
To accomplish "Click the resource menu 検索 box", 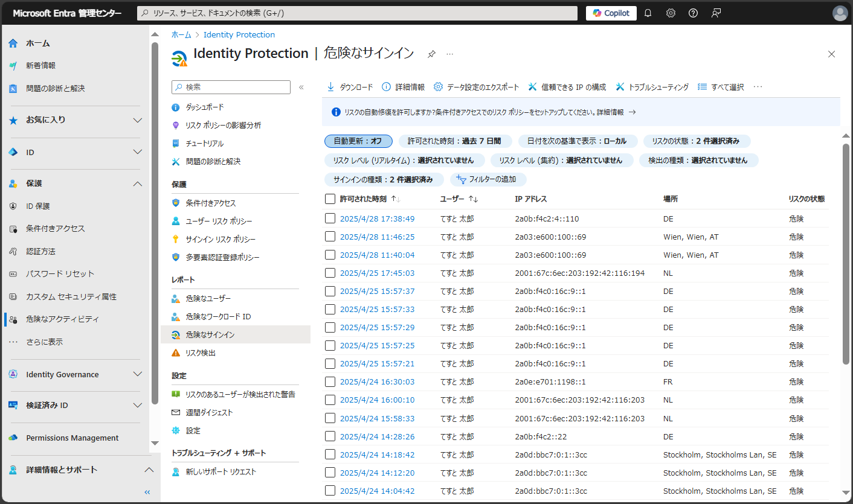I will [231, 88].
